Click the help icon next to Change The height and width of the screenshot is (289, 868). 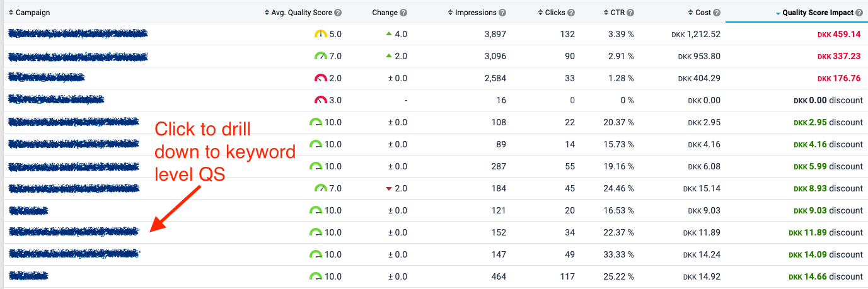pos(403,13)
